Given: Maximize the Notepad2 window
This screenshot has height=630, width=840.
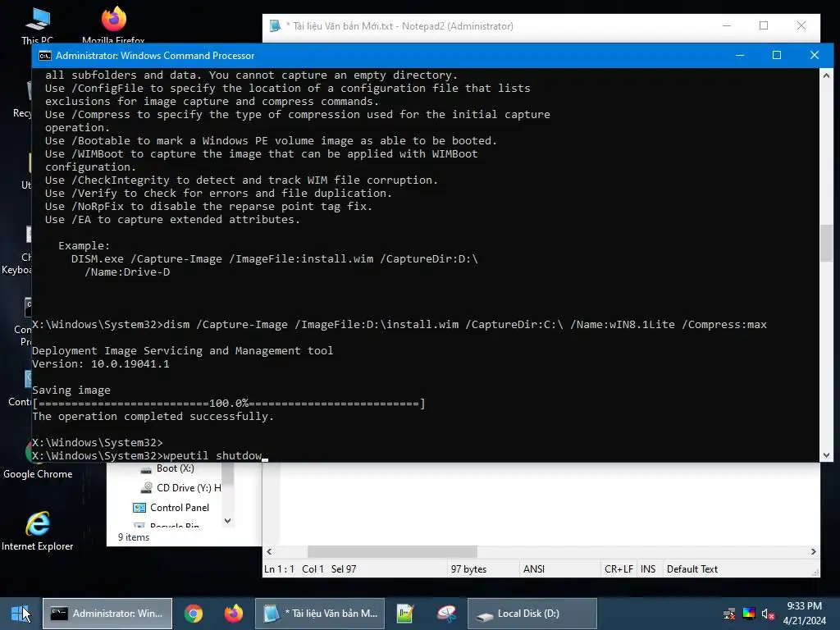Looking at the screenshot, I should click(x=764, y=25).
